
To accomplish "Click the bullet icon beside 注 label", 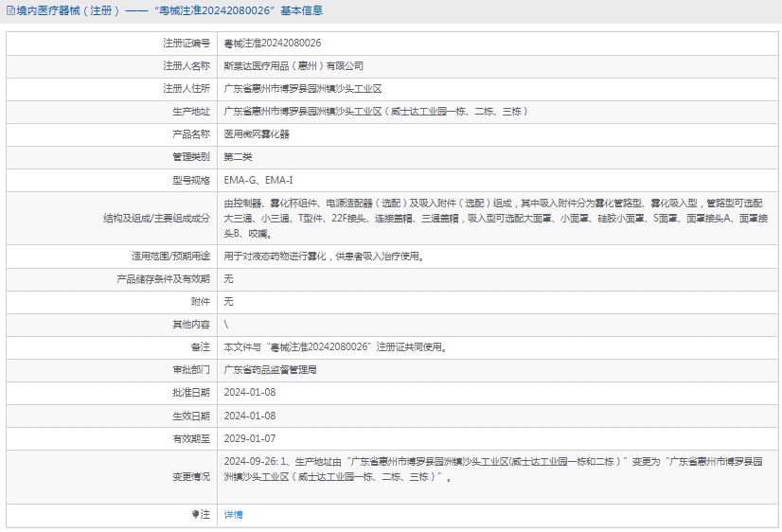I will 196,515.
